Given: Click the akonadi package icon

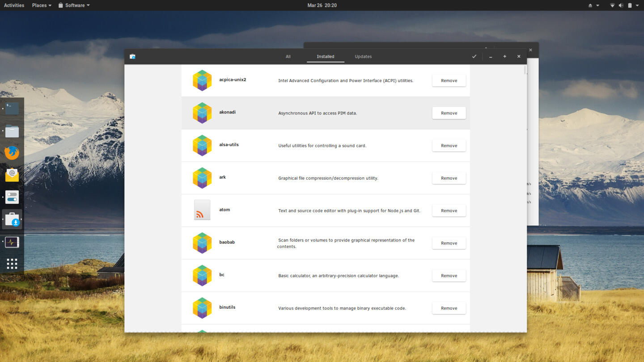Looking at the screenshot, I should pyautogui.click(x=202, y=113).
